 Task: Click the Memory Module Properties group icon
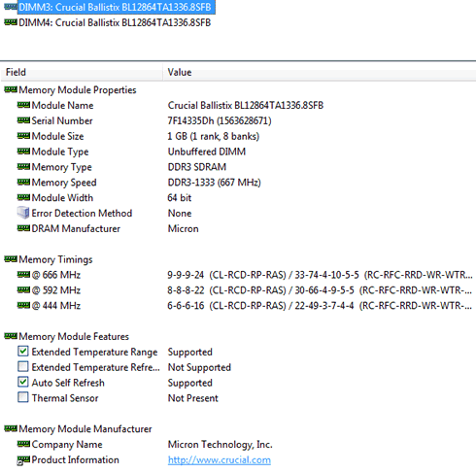11,89
